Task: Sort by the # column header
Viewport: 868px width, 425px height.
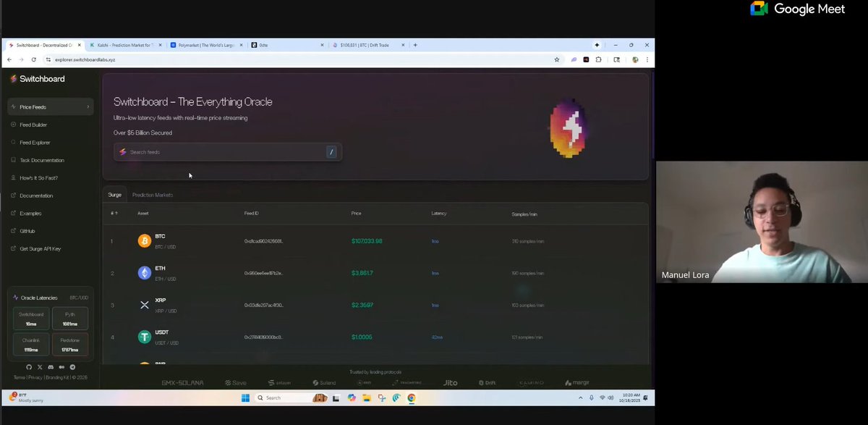Action: pos(114,214)
